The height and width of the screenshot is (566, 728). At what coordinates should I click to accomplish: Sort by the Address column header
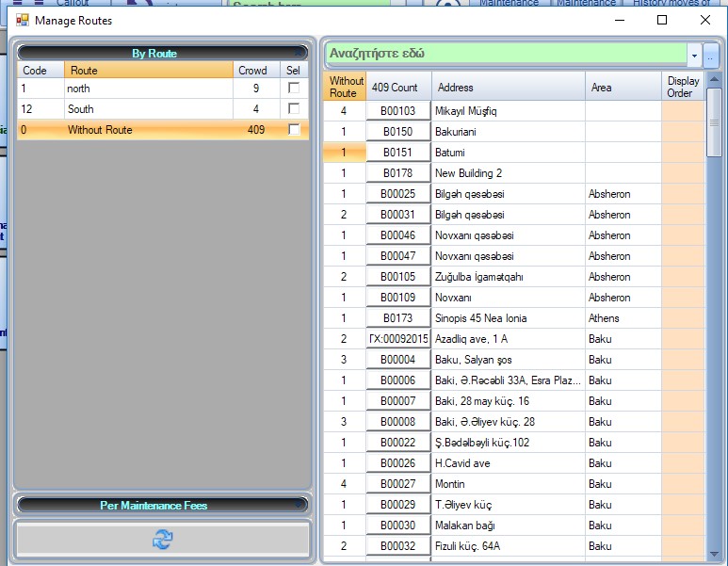point(508,88)
